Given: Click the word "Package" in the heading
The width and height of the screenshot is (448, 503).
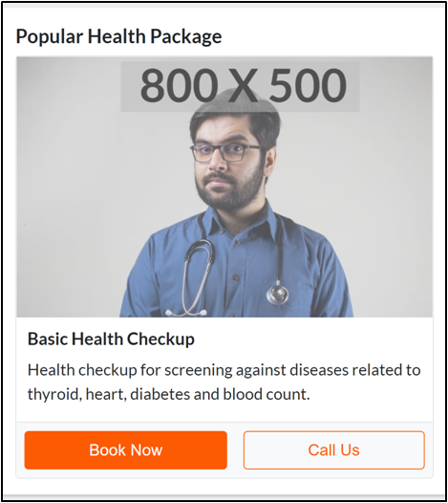Looking at the screenshot, I should (x=186, y=37).
